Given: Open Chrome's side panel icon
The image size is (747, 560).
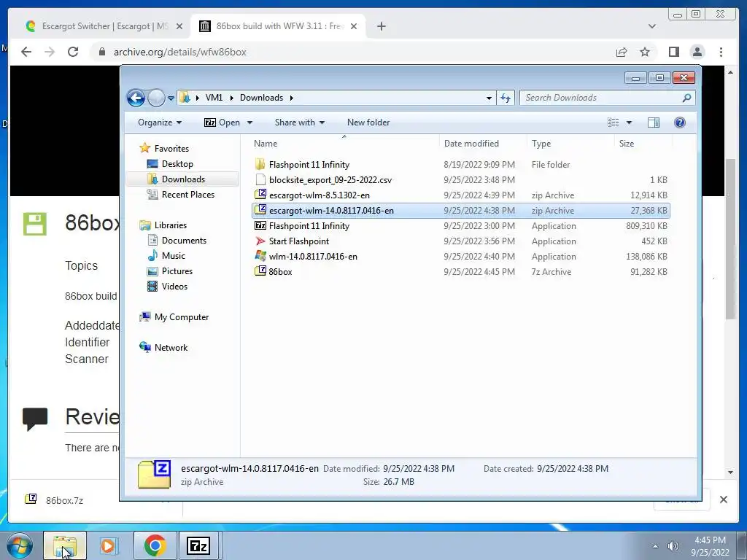Looking at the screenshot, I should 673,52.
